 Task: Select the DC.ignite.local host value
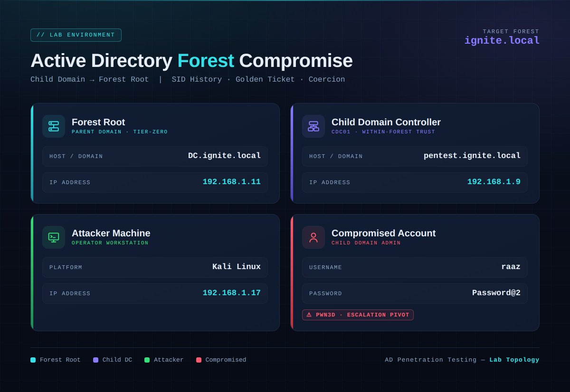pos(224,156)
